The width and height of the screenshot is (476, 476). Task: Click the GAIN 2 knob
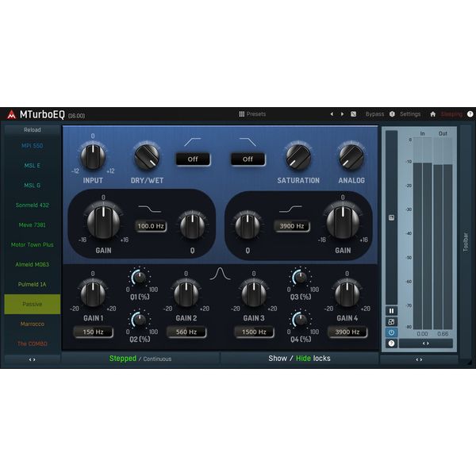coord(186,294)
